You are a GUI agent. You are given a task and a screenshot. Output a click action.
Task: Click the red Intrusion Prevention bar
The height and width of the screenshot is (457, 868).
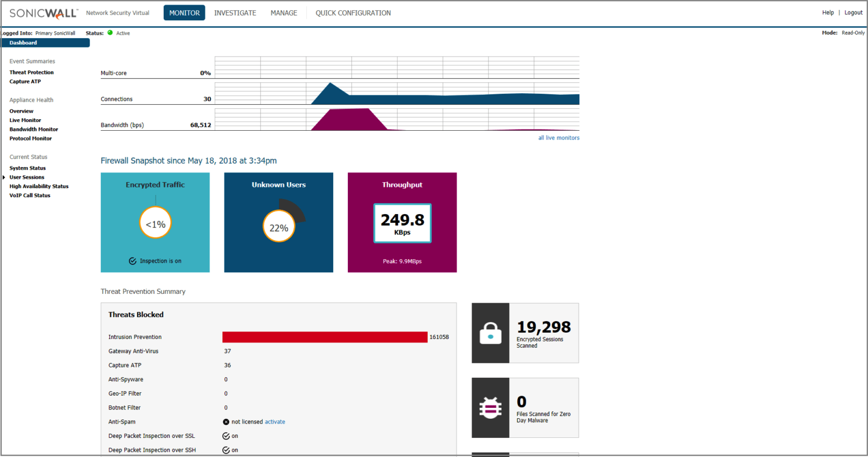(x=325, y=337)
